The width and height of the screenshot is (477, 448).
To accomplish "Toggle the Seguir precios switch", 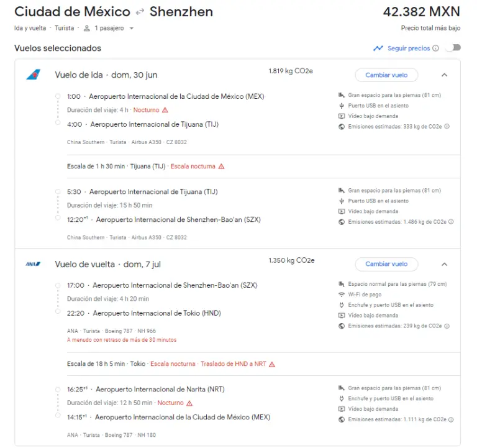I will pos(453,48).
